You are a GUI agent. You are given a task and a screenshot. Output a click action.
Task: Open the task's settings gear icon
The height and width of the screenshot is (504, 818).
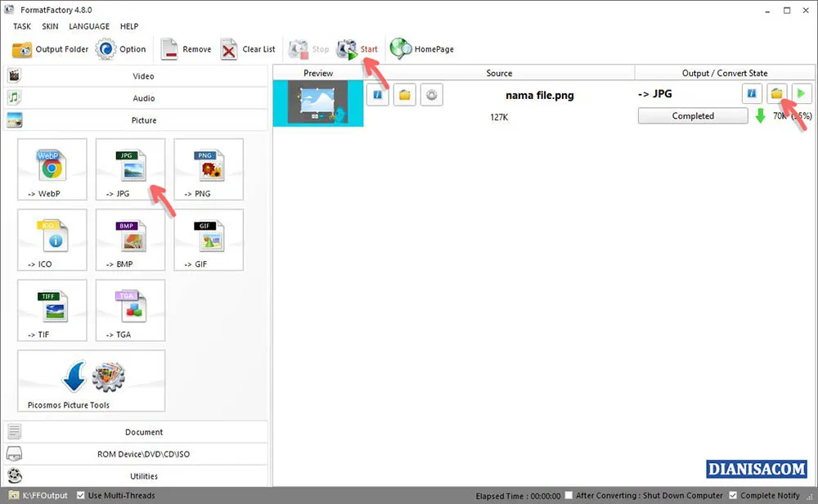tap(431, 94)
